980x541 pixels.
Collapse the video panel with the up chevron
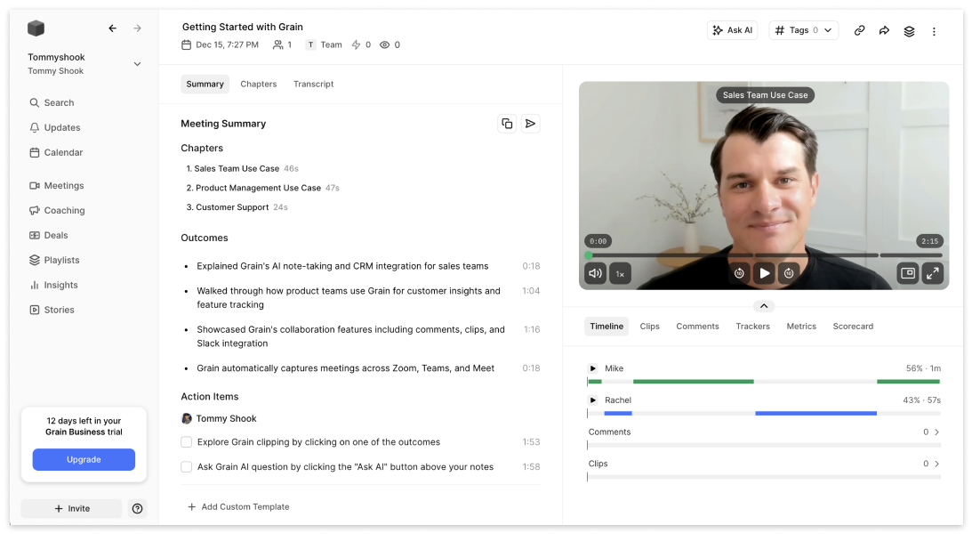click(764, 306)
